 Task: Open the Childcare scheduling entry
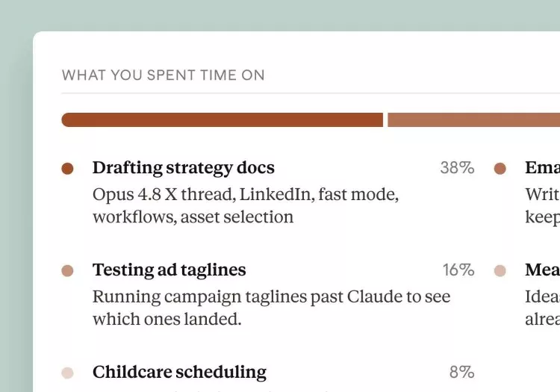click(x=179, y=372)
